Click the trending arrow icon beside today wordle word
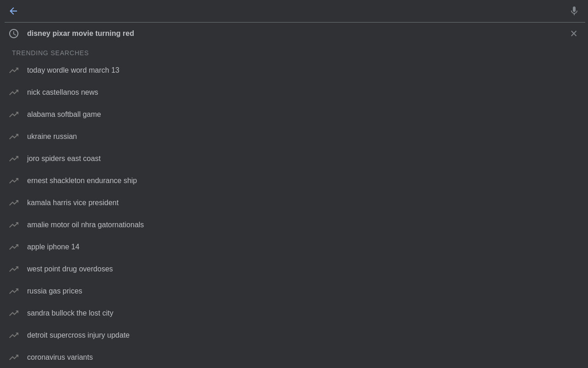 [x=14, y=70]
